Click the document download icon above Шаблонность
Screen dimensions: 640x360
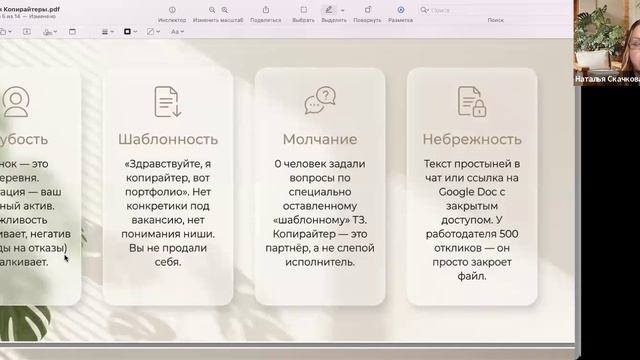tap(168, 102)
